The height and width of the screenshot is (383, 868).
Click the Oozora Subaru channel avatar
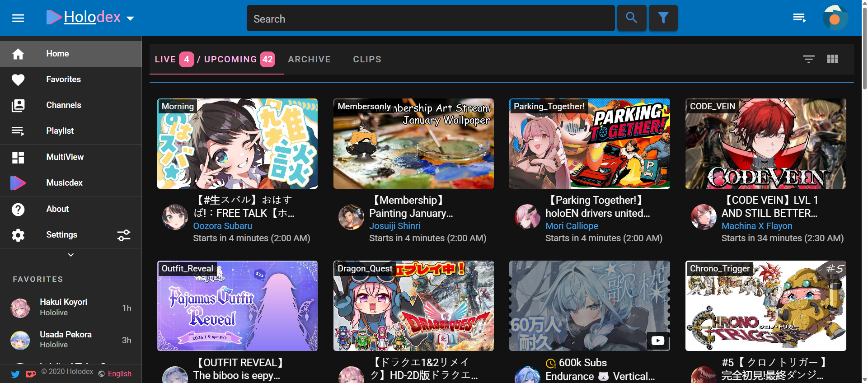(175, 217)
